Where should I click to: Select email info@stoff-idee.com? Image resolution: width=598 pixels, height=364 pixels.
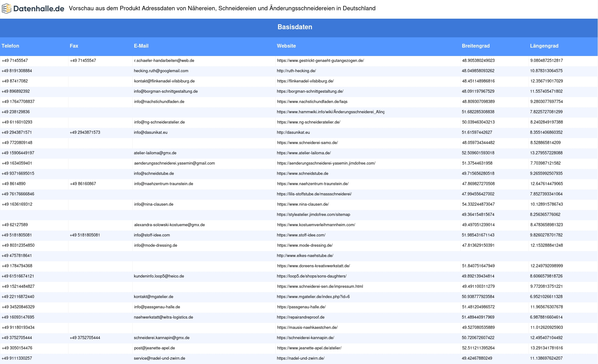(x=152, y=235)
